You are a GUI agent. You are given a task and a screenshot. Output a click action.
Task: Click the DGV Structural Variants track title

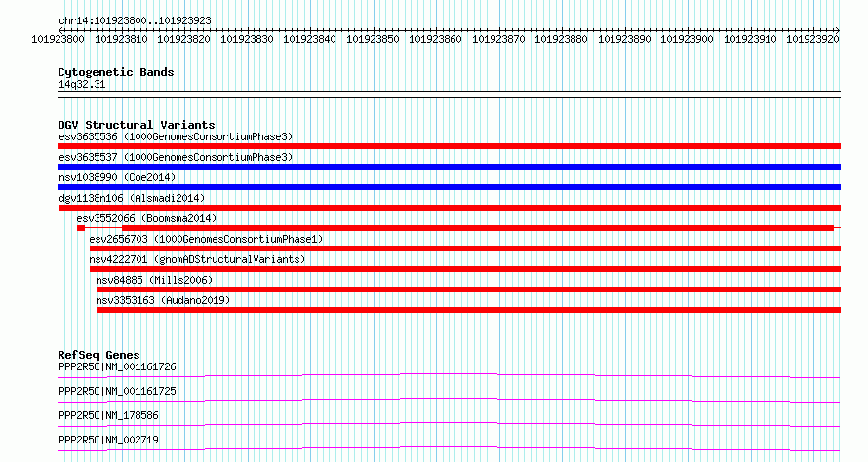137,125
